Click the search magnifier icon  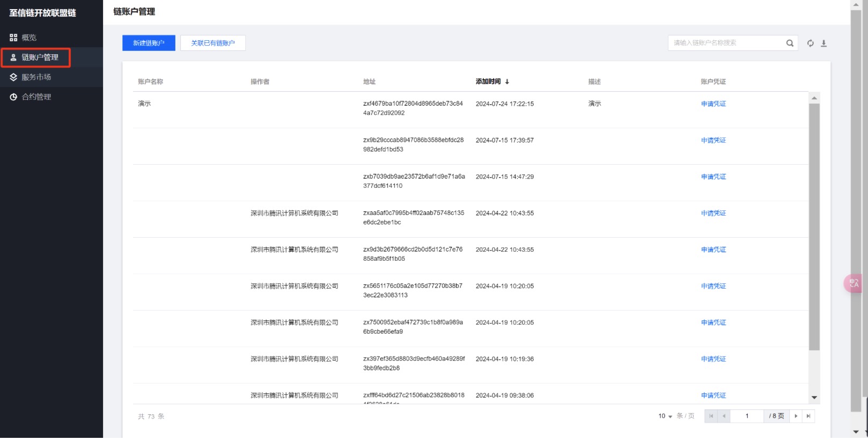tap(790, 43)
